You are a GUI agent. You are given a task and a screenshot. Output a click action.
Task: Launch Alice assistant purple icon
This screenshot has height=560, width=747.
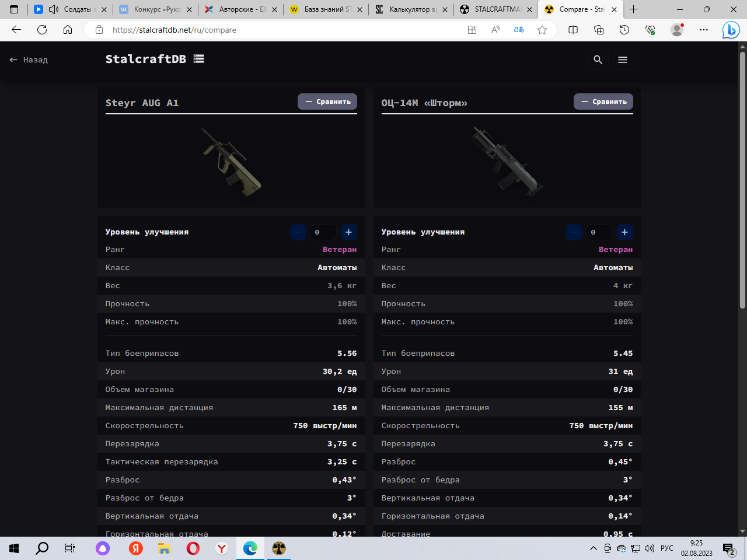[103, 548]
